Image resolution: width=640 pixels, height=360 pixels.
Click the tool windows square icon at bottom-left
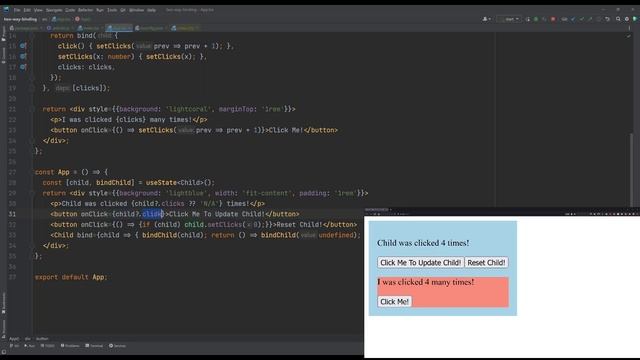(4, 351)
